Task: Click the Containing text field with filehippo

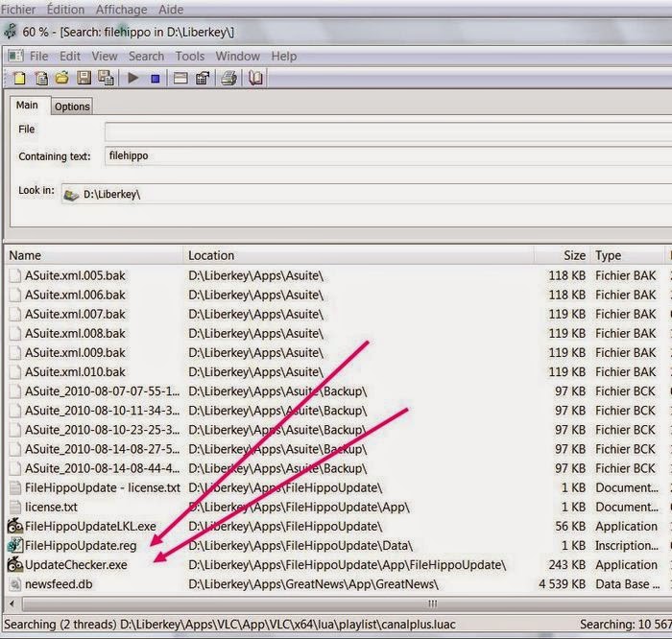Action: point(388,155)
